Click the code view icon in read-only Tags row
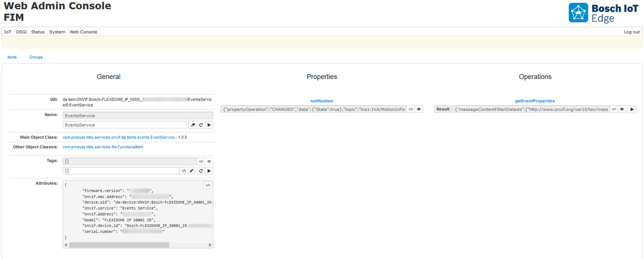The height and width of the screenshot is (259, 644). click(x=201, y=162)
